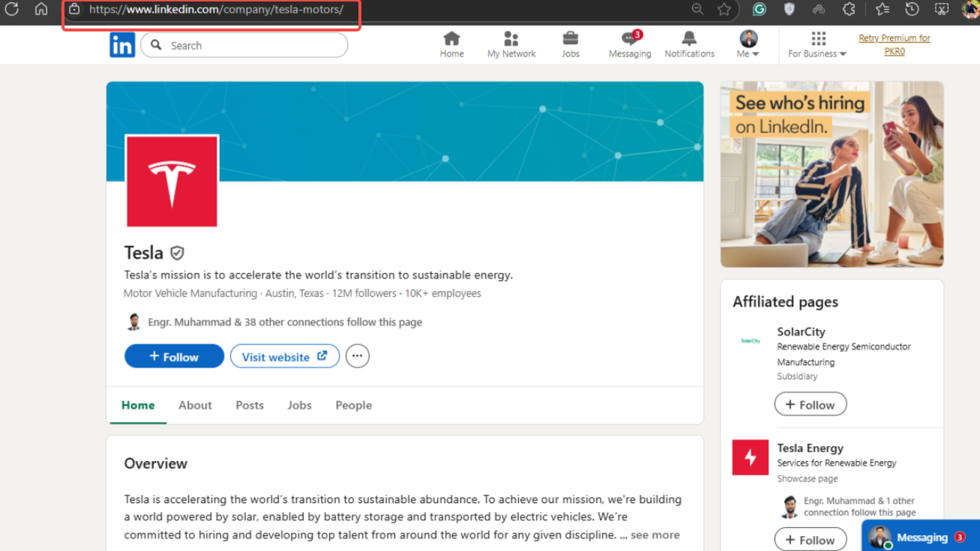The height and width of the screenshot is (551, 980).
Task: Open the browser favorites list icon
Action: click(x=883, y=9)
